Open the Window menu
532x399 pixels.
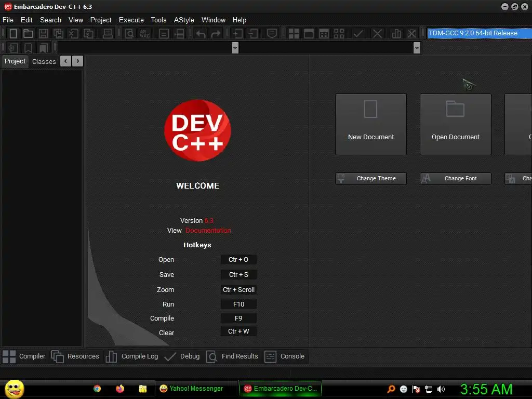[x=214, y=20]
